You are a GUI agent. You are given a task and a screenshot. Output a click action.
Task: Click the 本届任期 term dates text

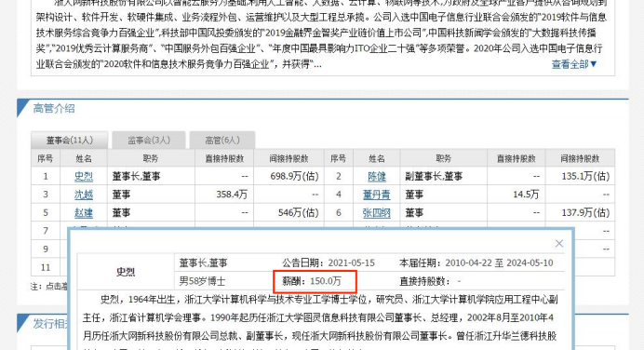(476, 262)
